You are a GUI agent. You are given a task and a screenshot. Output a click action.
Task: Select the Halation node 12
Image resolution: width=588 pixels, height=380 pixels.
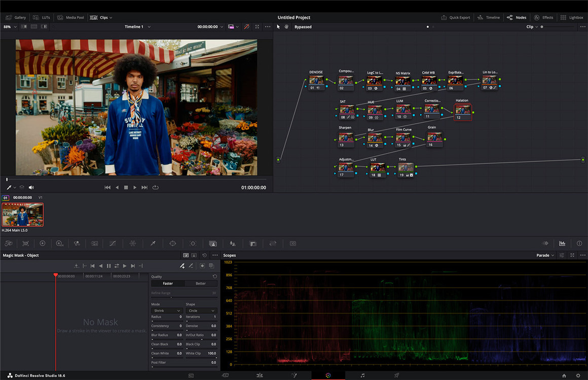[462, 110]
